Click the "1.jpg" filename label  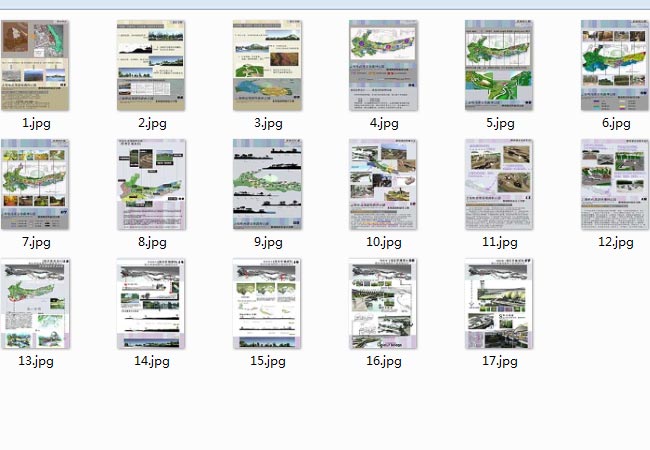(x=36, y=123)
